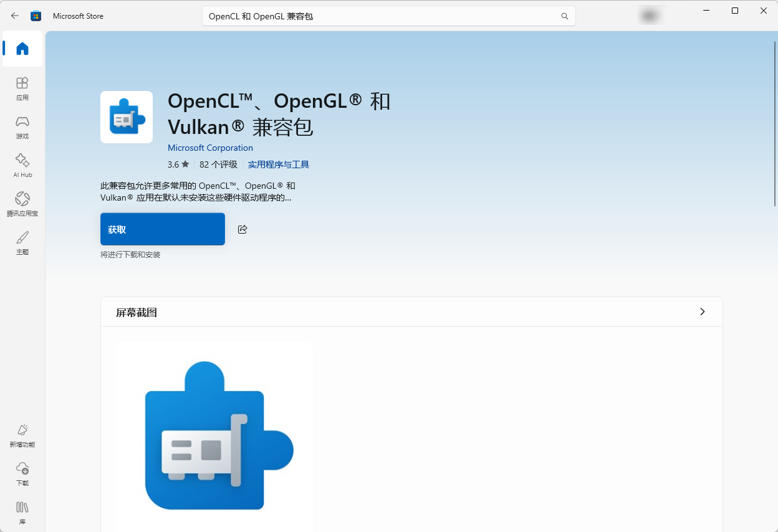Open the 下载 (Downloads) page

point(22,473)
